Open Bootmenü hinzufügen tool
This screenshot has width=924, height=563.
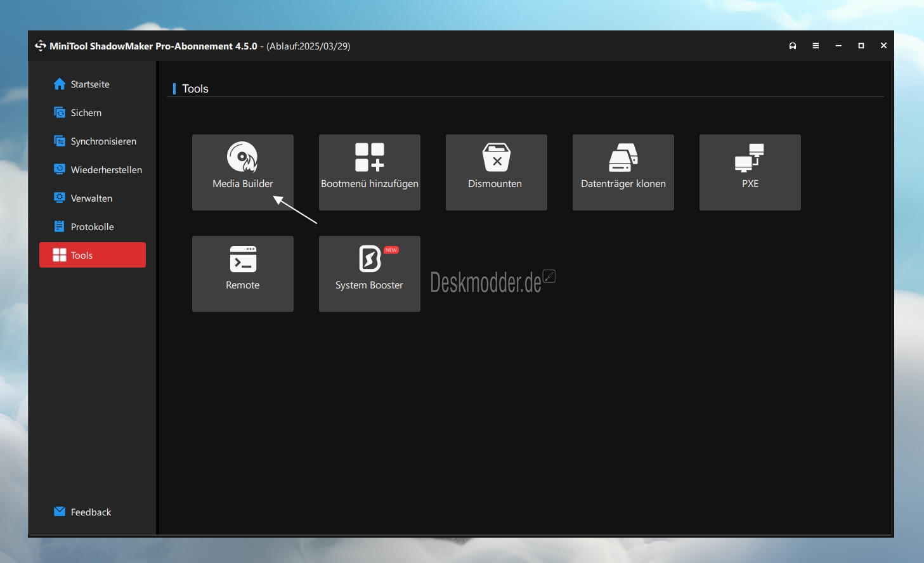click(x=369, y=172)
